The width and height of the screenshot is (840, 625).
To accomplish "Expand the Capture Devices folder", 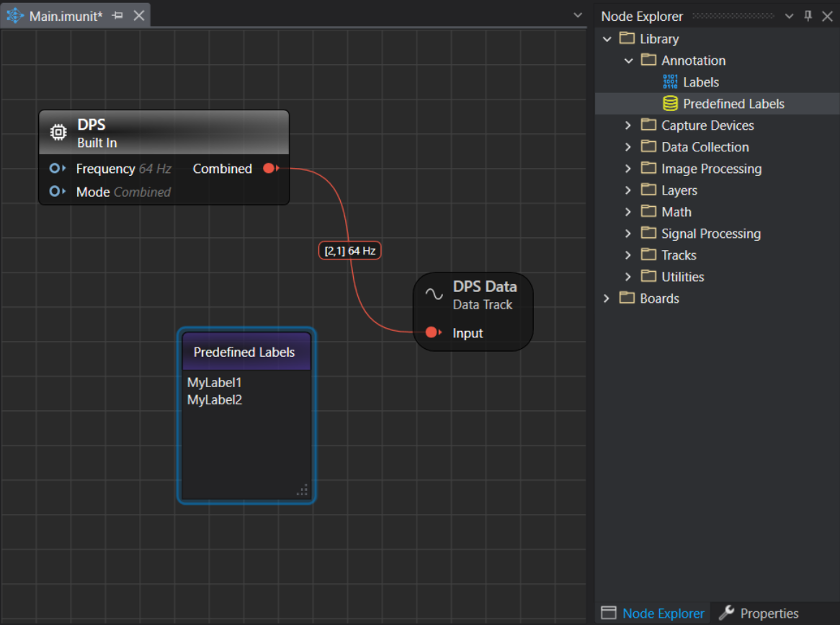I will (628, 125).
